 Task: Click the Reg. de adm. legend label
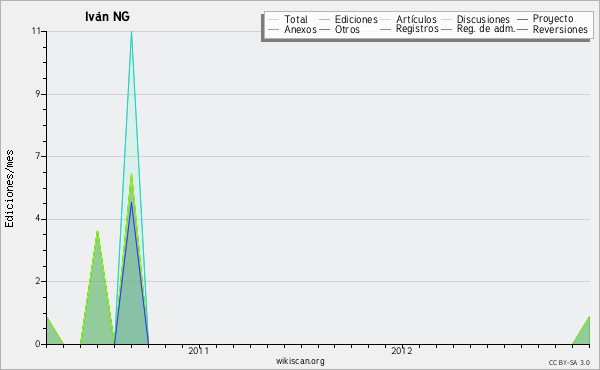click(x=486, y=29)
